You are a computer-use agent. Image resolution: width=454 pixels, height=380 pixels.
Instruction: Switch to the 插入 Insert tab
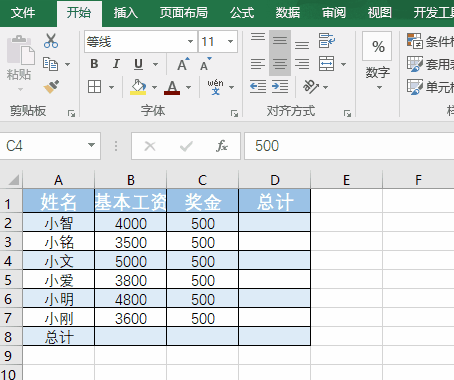point(126,13)
